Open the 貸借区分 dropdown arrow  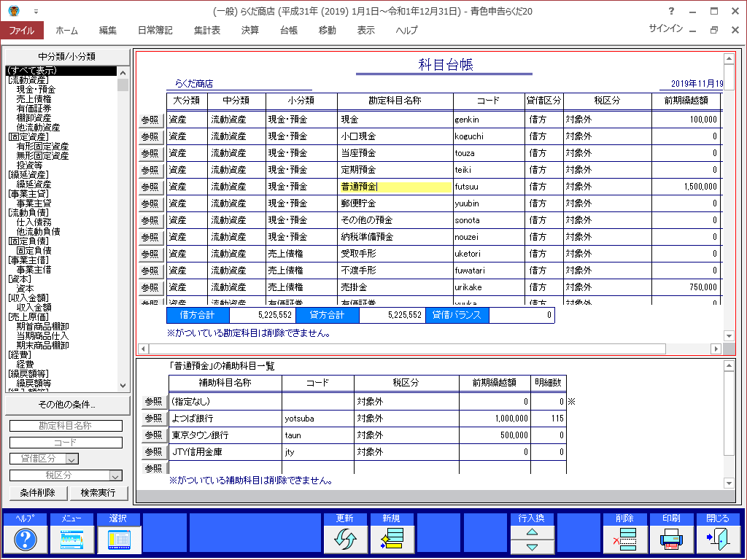click(x=71, y=459)
